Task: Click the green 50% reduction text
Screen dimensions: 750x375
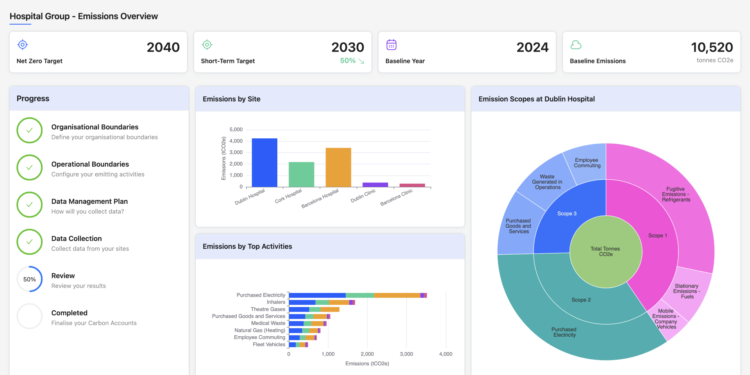Action: tap(348, 61)
